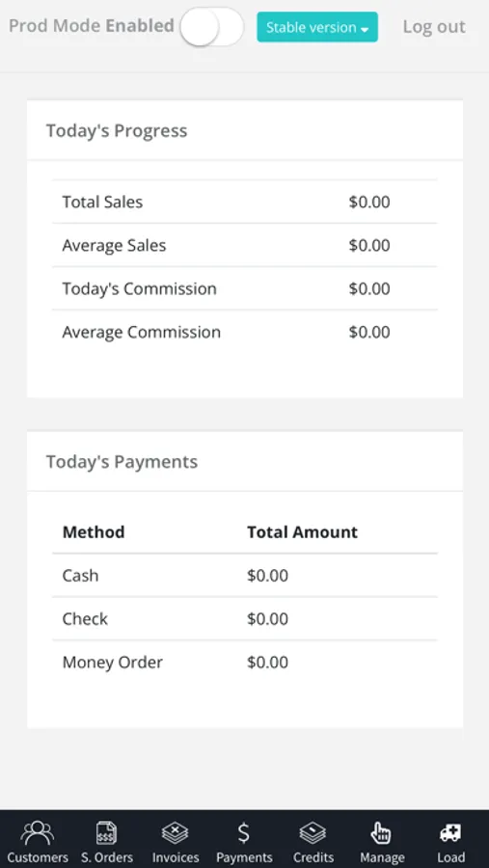Screen dimensions: 489x868
Task: Log out of the app
Action: coord(434,27)
